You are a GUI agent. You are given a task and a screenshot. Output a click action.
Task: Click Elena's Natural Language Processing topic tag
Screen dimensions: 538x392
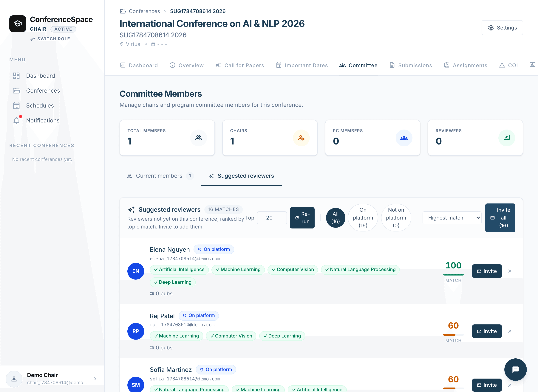click(x=360, y=270)
